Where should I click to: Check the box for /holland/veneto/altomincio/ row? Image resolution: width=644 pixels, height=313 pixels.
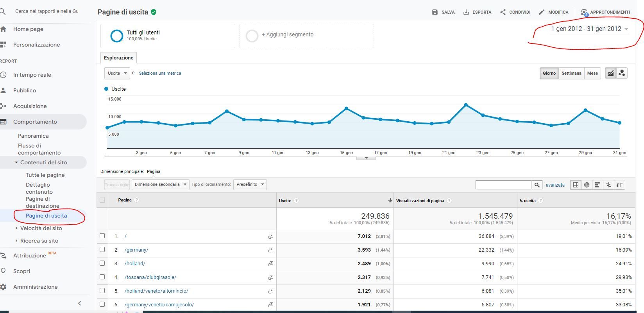coord(102,291)
